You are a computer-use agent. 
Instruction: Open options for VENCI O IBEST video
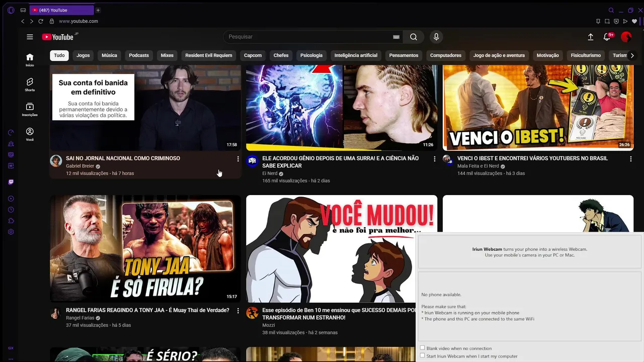pos(630,159)
